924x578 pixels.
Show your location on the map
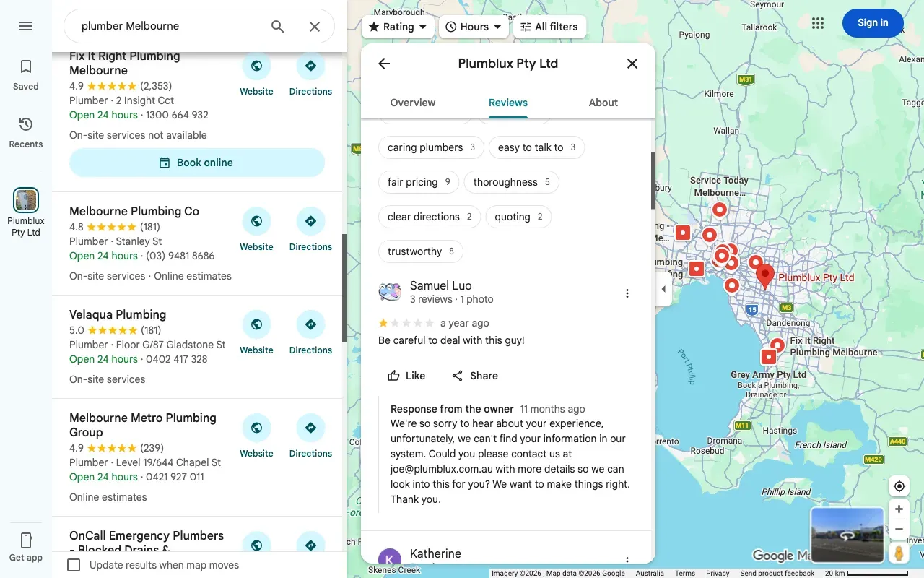coord(899,486)
